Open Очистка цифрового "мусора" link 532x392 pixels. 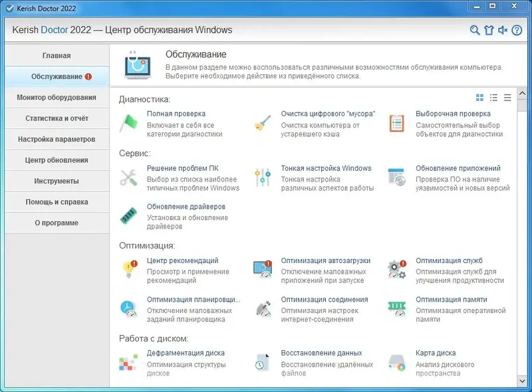[328, 114]
